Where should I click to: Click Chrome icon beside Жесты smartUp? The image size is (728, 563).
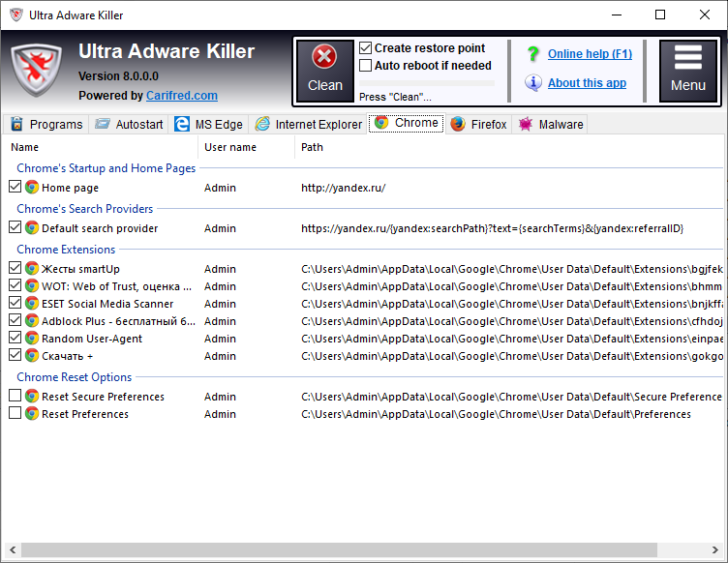[32, 268]
